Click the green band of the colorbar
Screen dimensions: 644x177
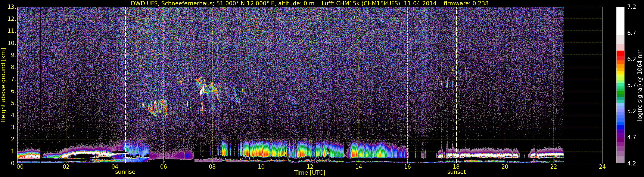[x=620, y=92]
